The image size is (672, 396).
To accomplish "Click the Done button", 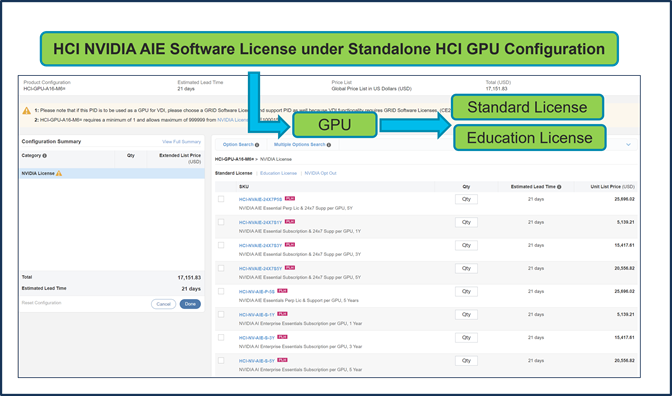I will click(x=190, y=304).
